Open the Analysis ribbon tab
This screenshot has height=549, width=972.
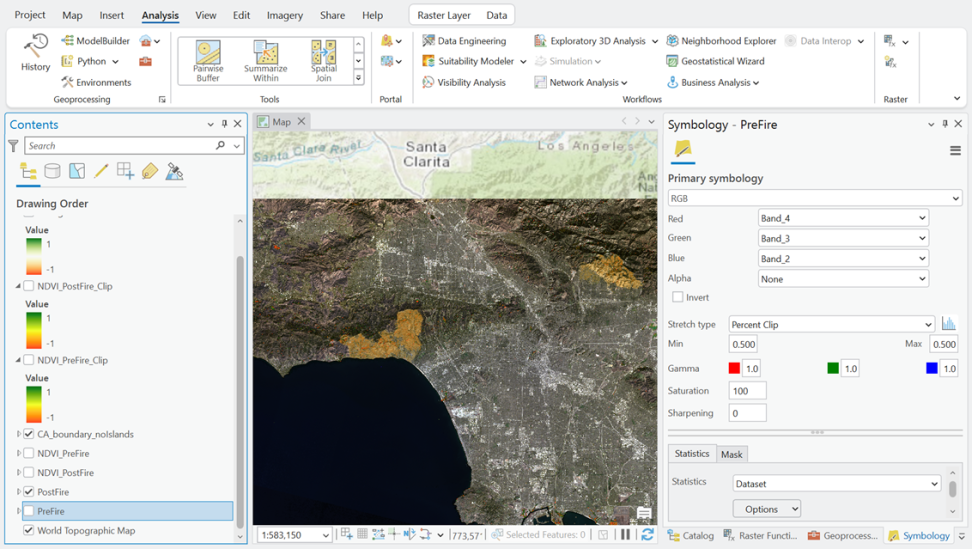tap(160, 15)
